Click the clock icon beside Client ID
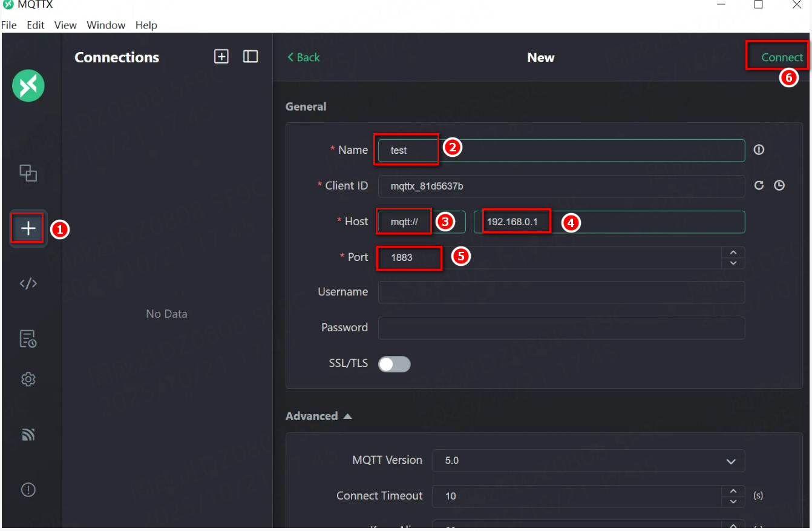The image size is (812, 531). click(x=779, y=185)
